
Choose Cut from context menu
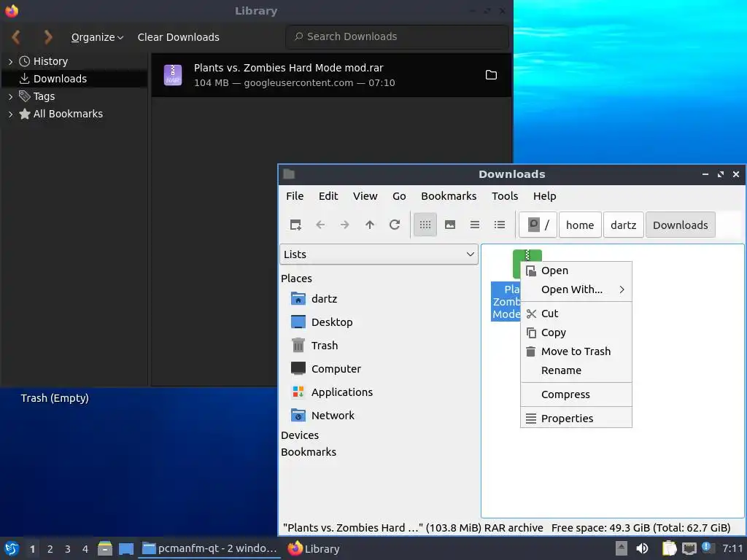[576, 314]
